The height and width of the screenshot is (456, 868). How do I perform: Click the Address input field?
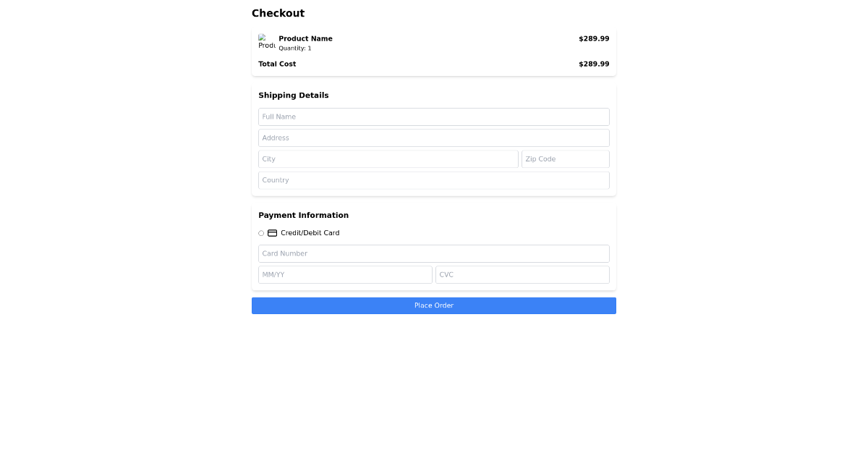[434, 138]
